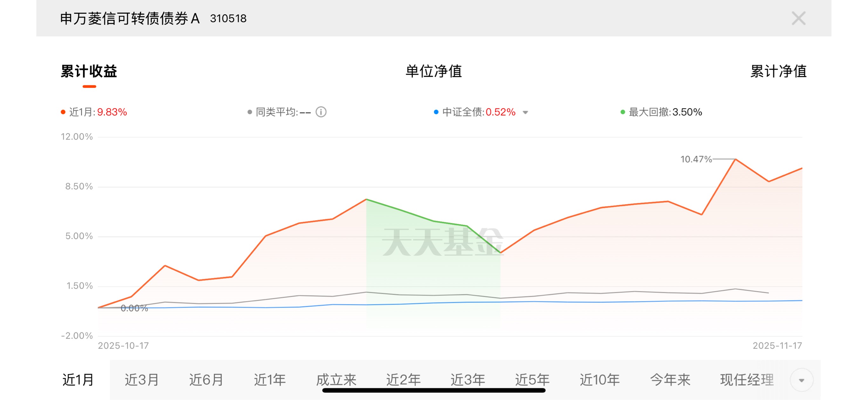This screenshot has height=400, width=868.
Task: Click the 10.47% peak marker on chart
Action: click(735, 159)
